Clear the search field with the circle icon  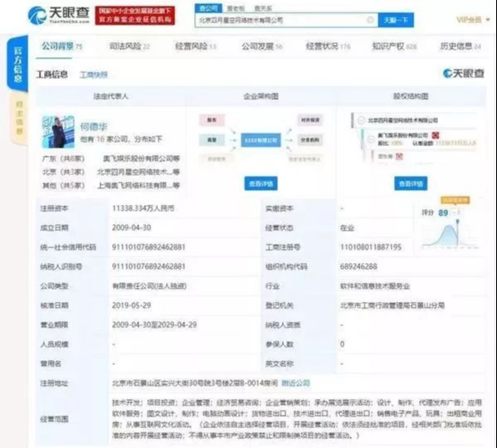pos(370,20)
